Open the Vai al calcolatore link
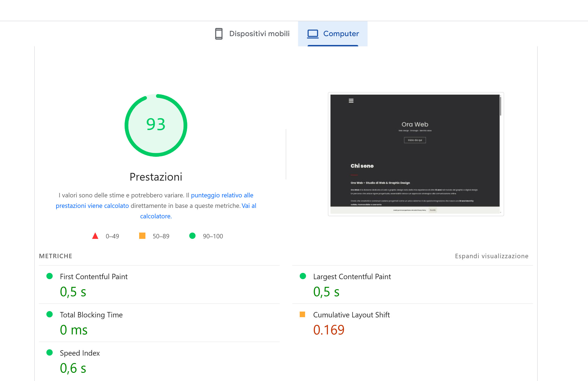588x381 pixels. pos(248,206)
